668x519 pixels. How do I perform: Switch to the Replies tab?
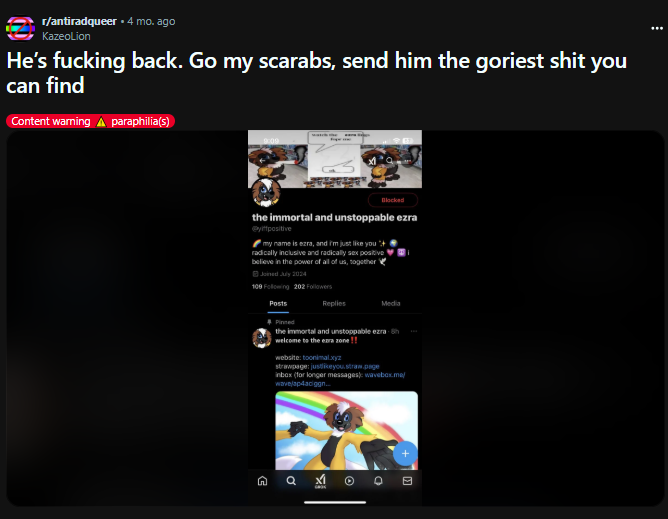[334, 303]
